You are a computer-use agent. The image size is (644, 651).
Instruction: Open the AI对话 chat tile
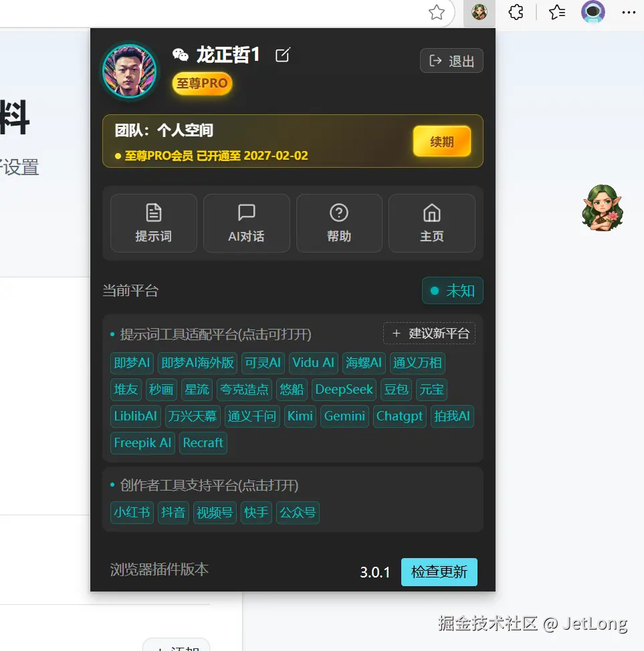246,223
